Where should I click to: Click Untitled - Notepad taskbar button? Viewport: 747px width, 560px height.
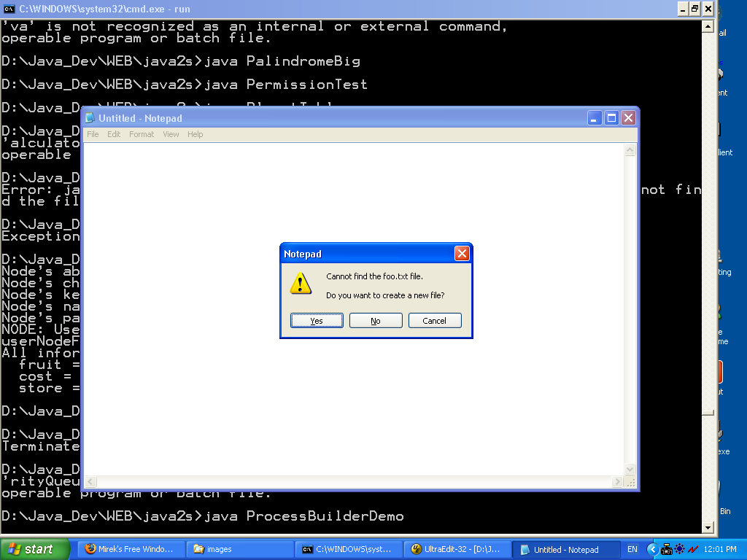click(565, 549)
